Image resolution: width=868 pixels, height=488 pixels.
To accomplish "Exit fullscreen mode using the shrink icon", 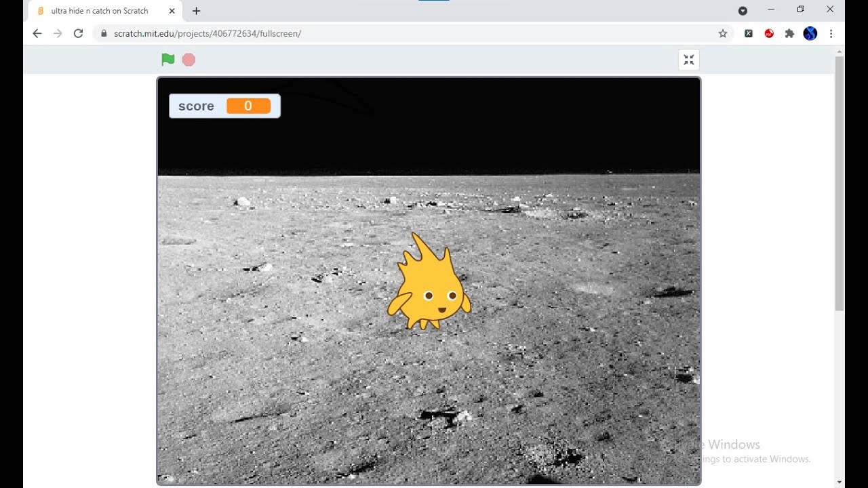I will (689, 60).
